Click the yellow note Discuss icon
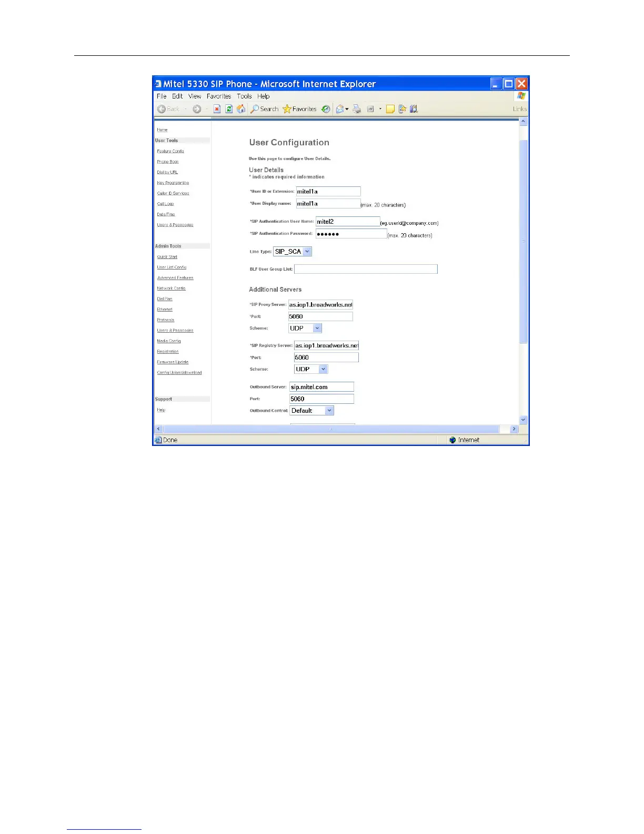The image size is (644, 834). tap(390, 109)
